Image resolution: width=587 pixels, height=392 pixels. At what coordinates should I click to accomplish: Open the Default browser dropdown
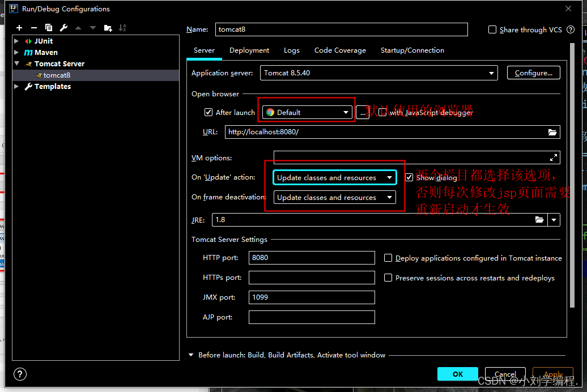point(307,112)
